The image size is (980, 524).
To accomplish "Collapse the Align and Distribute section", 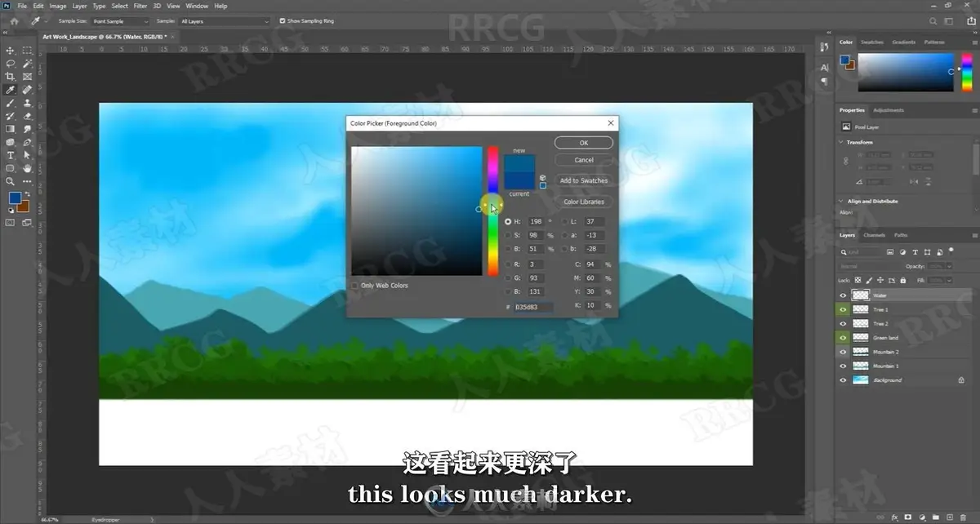I will tap(842, 201).
